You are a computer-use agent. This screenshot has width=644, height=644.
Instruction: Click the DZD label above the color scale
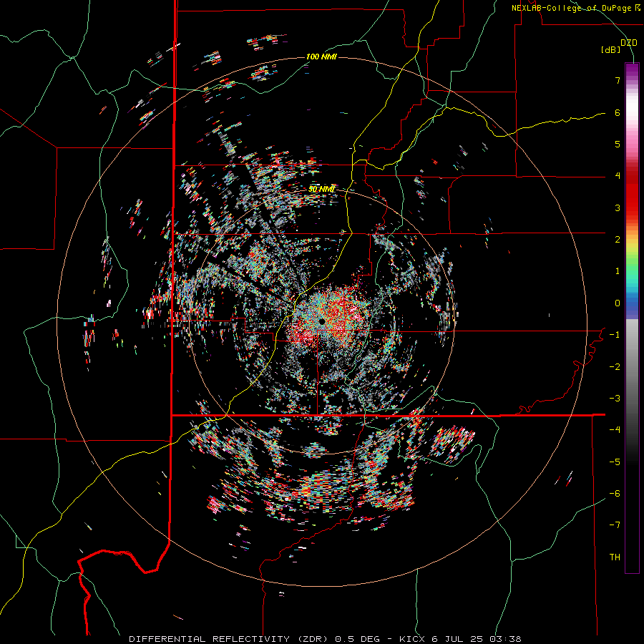tap(628, 43)
